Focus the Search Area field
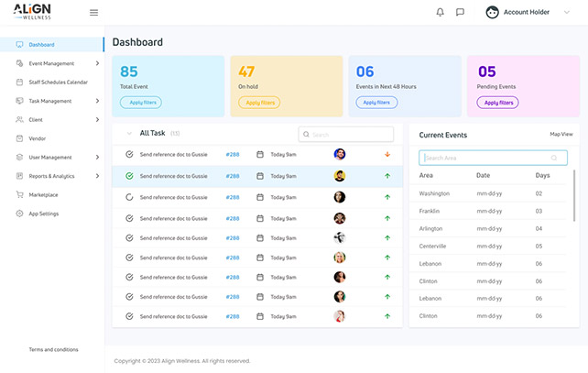 (x=493, y=158)
